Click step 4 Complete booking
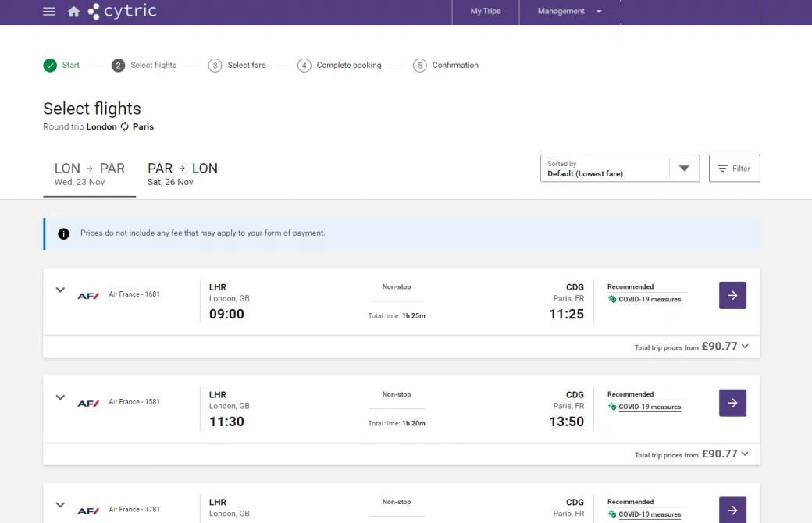The width and height of the screenshot is (812, 523). click(339, 66)
